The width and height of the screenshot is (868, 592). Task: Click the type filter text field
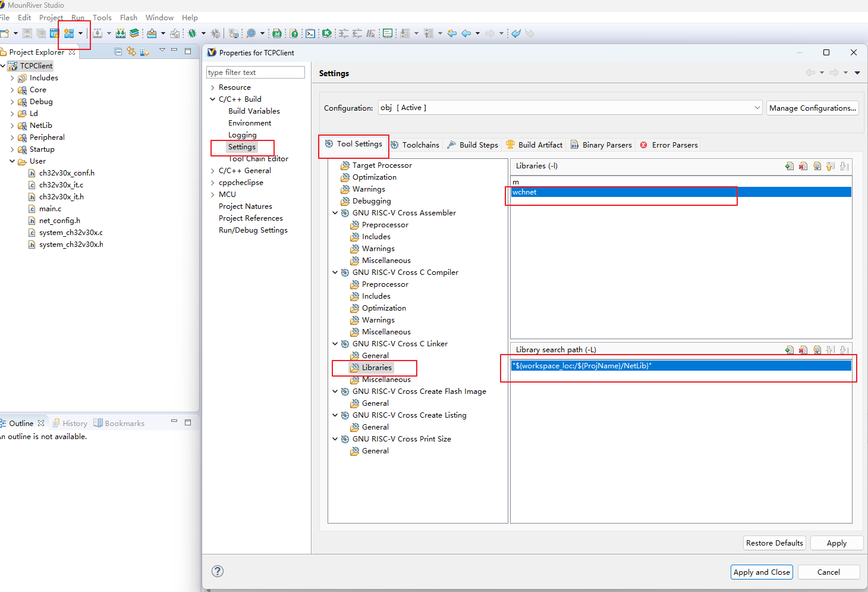coord(256,72)
